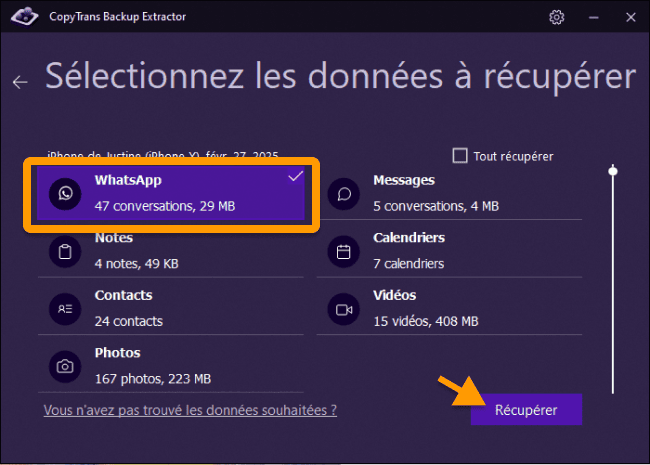
Task: Click '15 vidéos, 408 MB' text
Action: point(426,321)
